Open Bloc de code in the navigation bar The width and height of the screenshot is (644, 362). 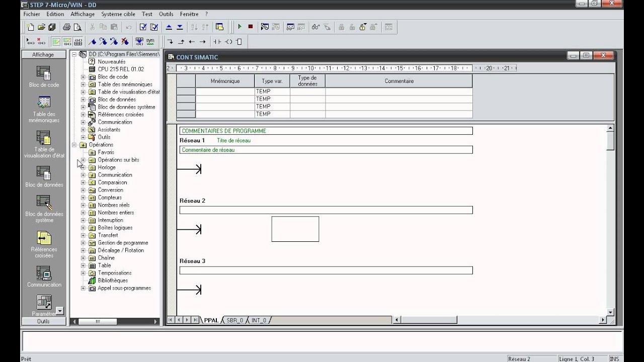tap(44, 76)
